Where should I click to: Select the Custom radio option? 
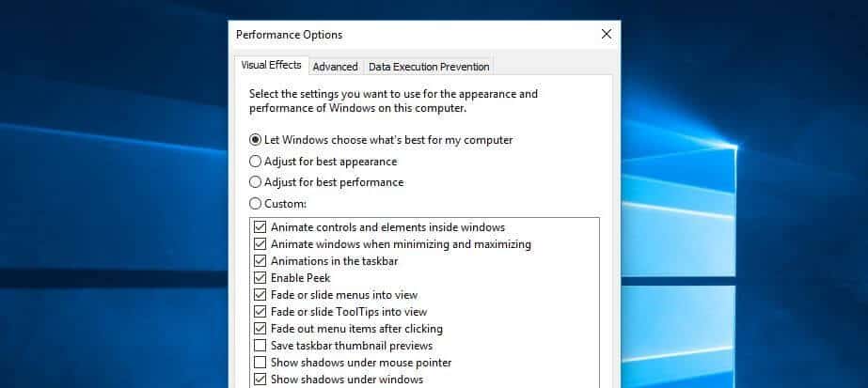255,204
